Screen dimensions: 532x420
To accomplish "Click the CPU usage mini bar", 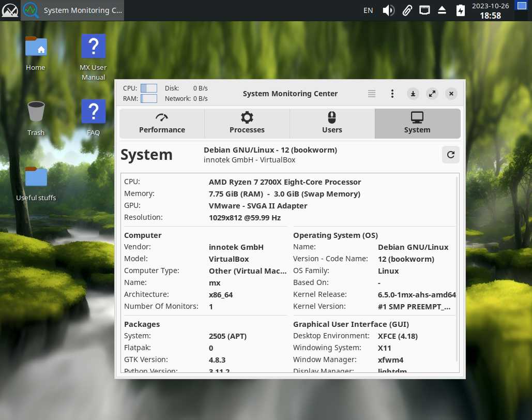I will (149, 88).
